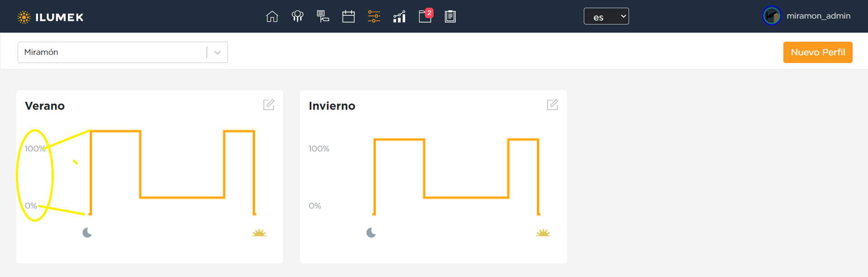
Task: Open the language selector set to es
Action: coord(606,16)
